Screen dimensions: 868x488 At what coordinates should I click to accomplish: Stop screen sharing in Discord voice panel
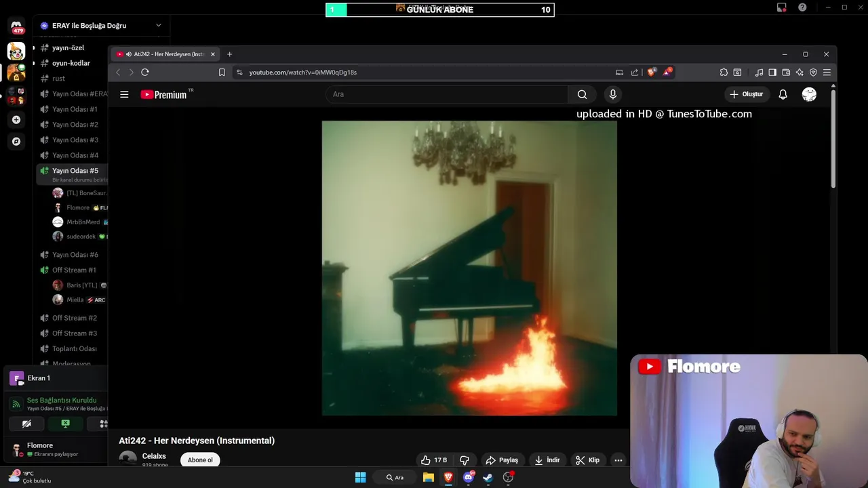pyautogui.click(x=65, y=424)
